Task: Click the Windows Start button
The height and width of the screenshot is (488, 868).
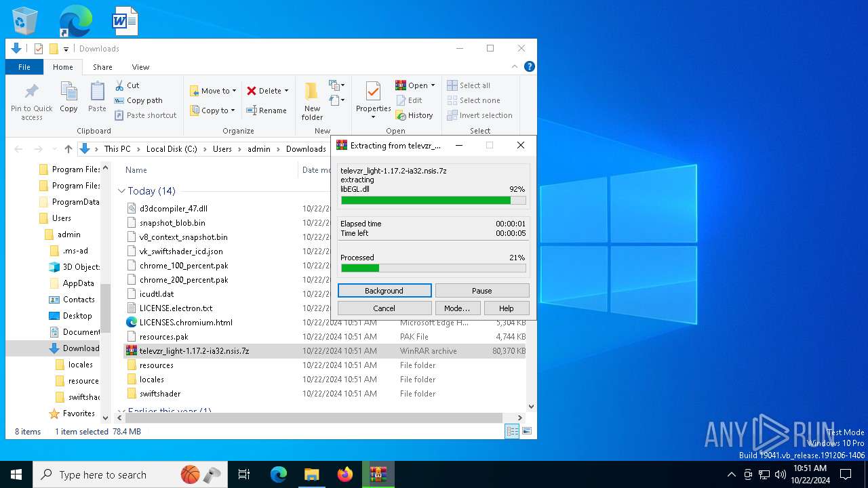Action: (16, 474)
